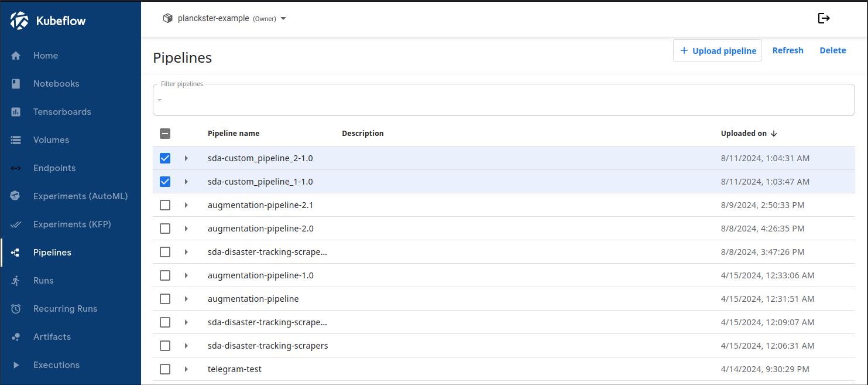Screen dimensions: 868x385
Task: Expand the row uploaded 8/8/2024 3:47:26 PM
Action: (x=186, y=252)
